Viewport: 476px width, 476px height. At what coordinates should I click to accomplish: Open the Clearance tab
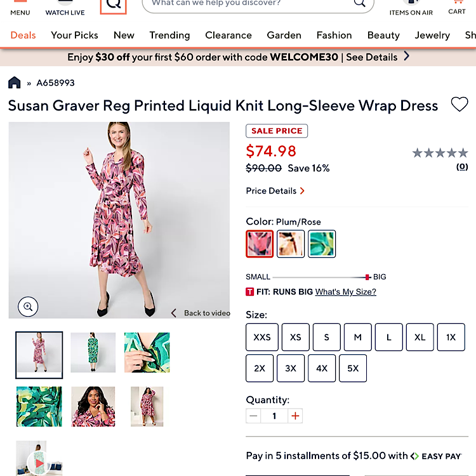228,36
